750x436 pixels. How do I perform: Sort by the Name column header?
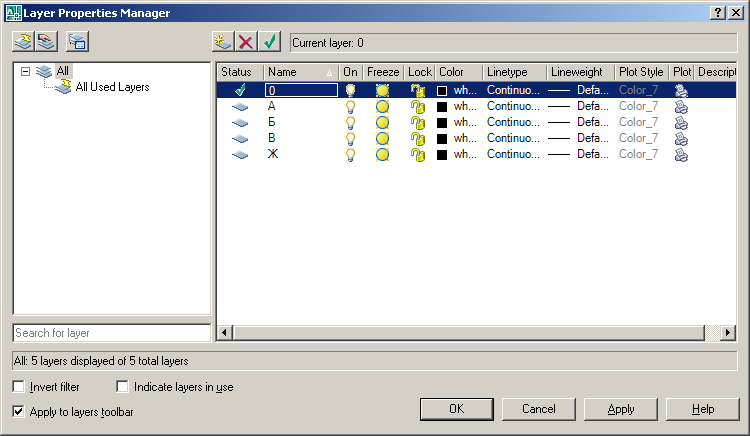pos(301,72)
